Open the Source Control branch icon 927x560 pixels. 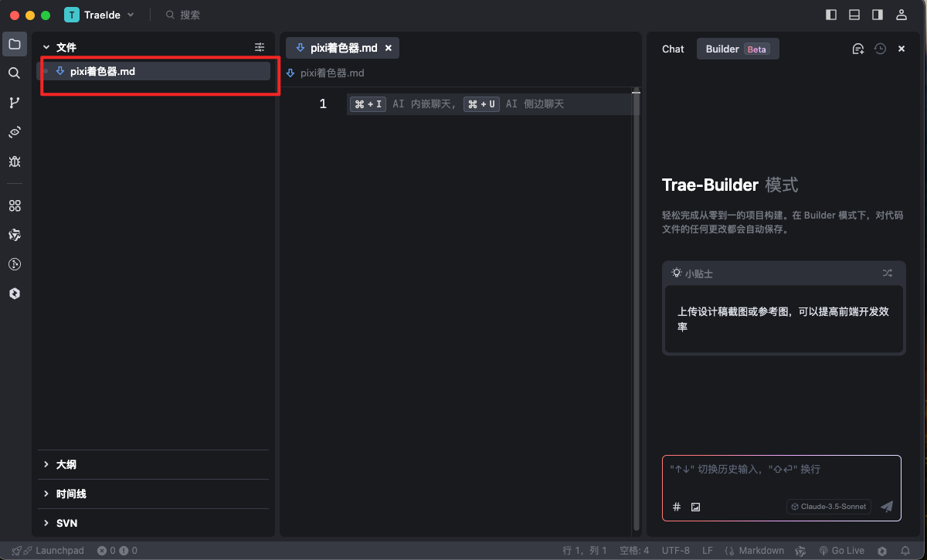tap(15, 103)
